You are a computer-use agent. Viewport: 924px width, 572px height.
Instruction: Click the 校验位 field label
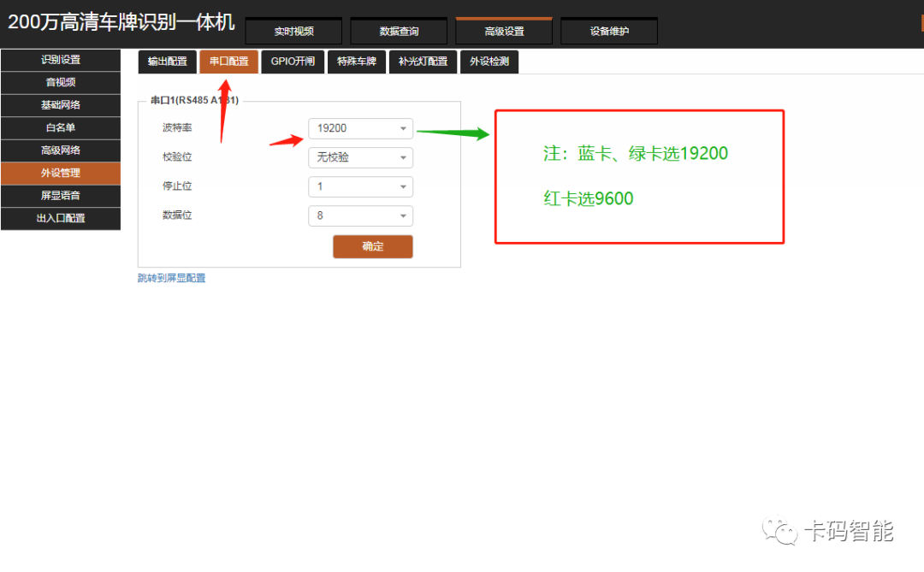click(x=177, y=157)
